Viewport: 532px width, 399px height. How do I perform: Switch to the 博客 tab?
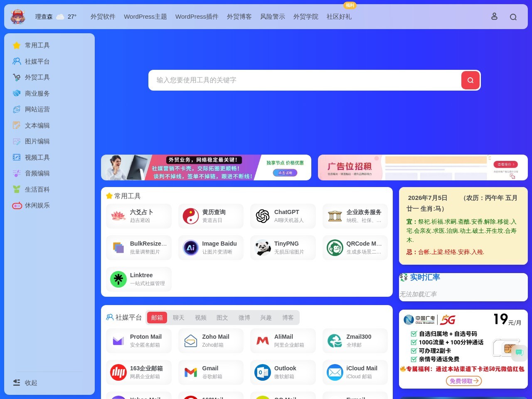(288, 318)
